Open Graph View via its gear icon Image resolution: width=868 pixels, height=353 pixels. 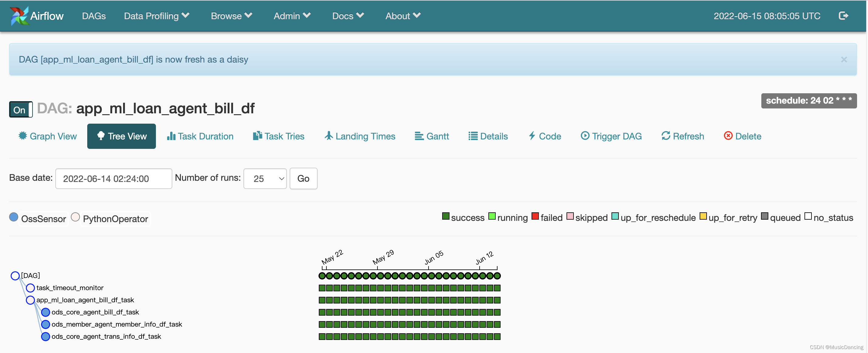coord(22,136)
